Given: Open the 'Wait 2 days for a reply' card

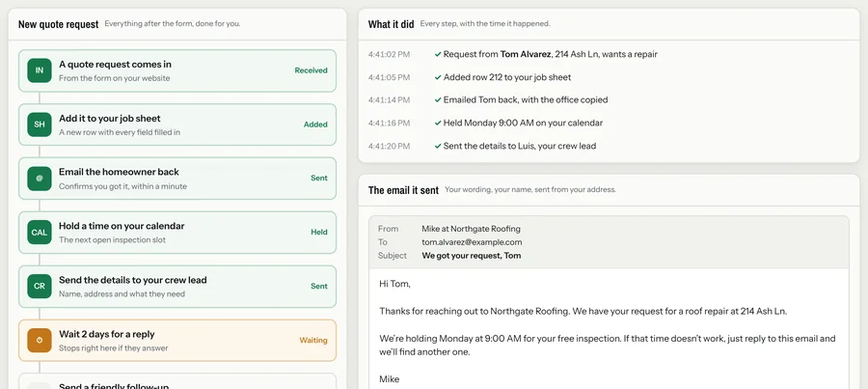Looking at the screenshot, I should click(x=177, y=340).
